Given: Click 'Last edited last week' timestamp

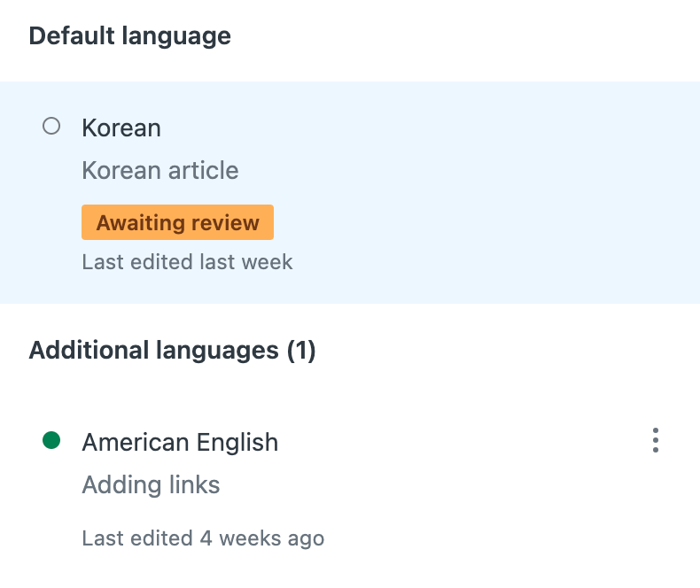Looking at the screenshot, I should tap(187, 262).
